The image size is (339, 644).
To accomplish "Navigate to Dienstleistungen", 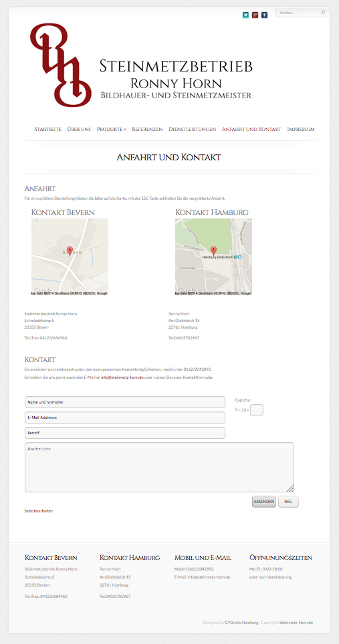I will 193,129.
